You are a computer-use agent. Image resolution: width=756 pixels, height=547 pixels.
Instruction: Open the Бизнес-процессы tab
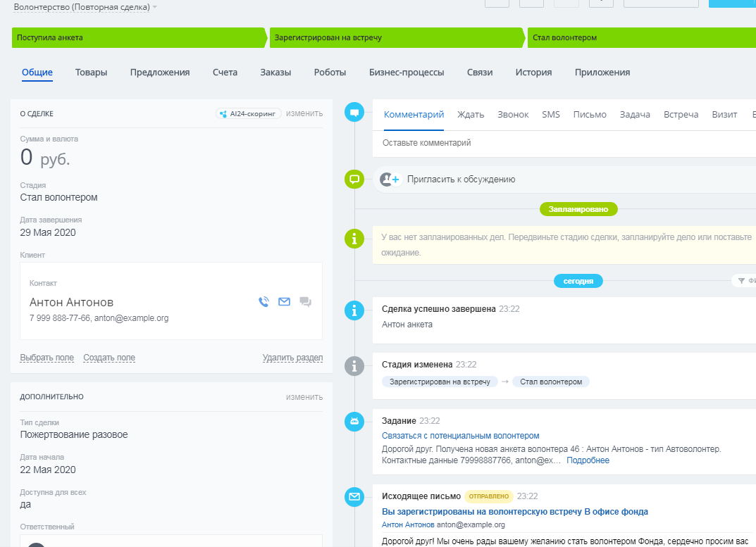pos(406,72)
